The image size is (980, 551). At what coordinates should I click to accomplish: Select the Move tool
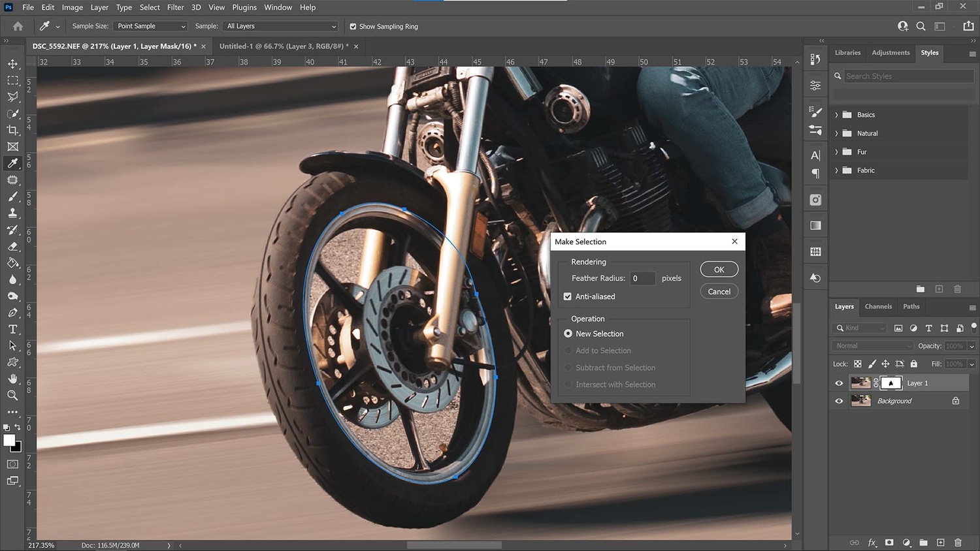point(12,64)
